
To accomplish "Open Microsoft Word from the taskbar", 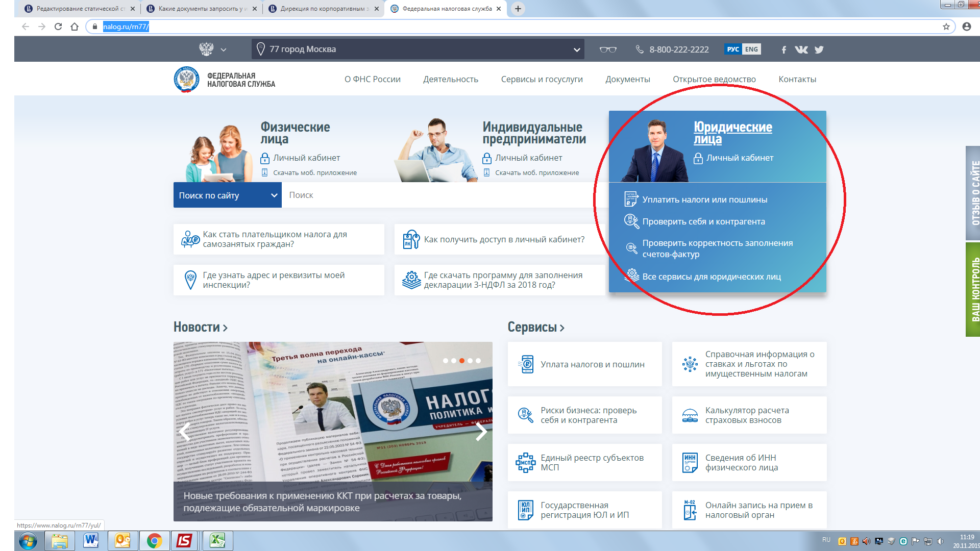I will 91,540.
